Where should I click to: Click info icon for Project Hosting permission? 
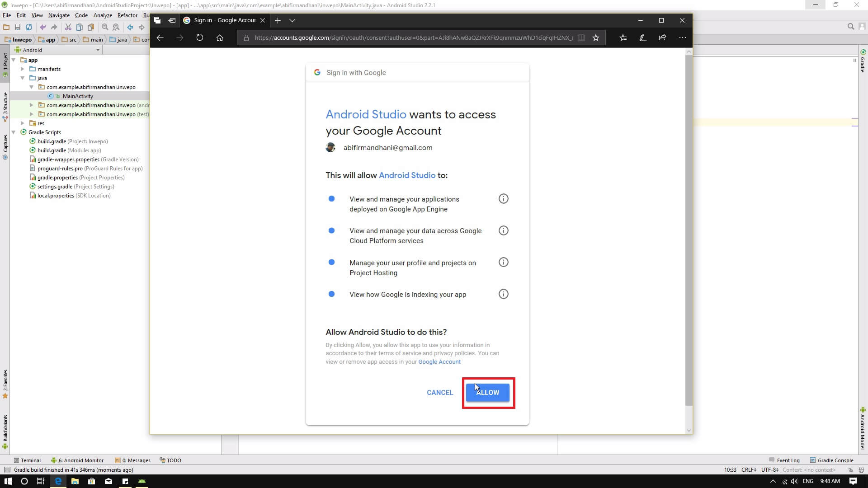coord(503,263)
